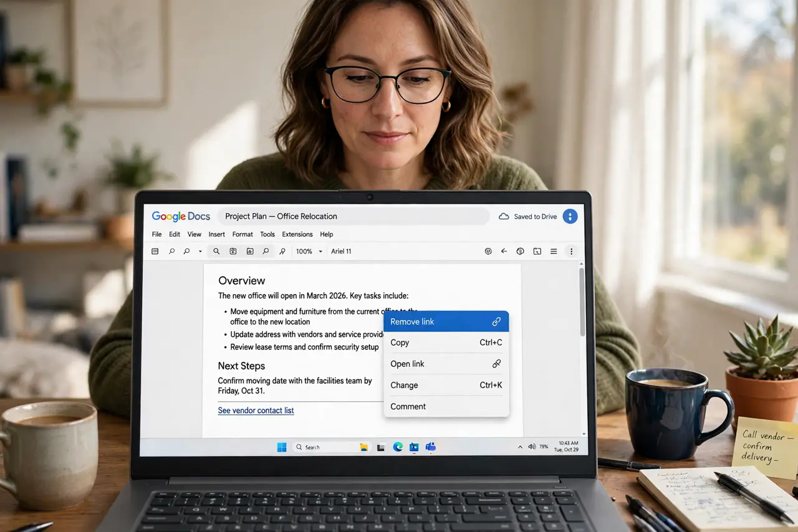Click the left arrow icon in toolbar
The height and width of the screenshot is (532, 798).
click(504, 251)
